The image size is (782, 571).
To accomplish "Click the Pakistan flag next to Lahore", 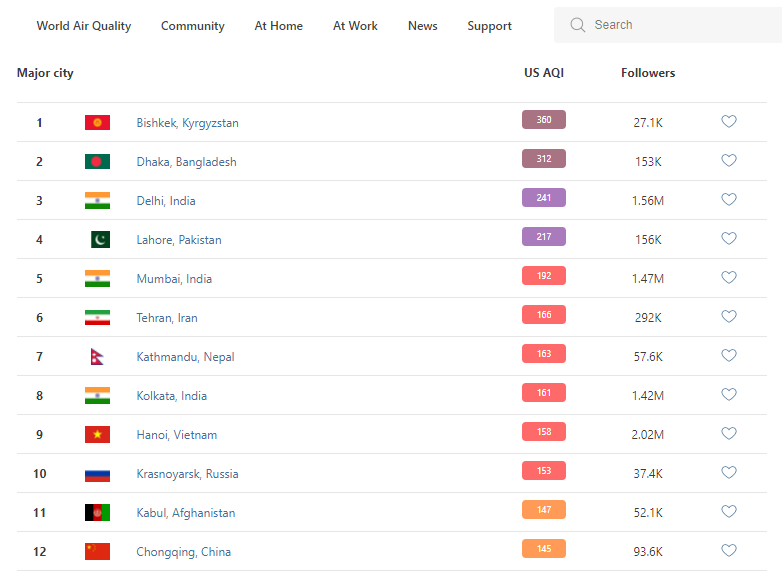I will (x=100, y=240).
